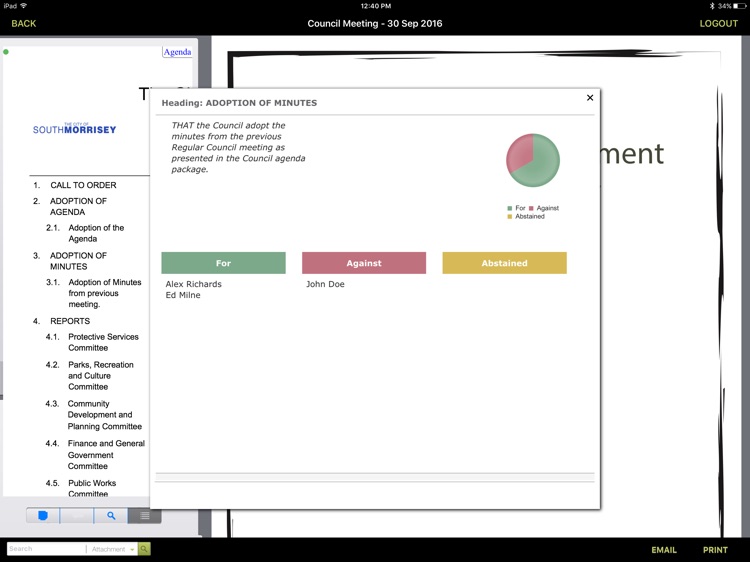Tap PRINT in the bottom bar
The width and height of the screenshot is (750, 562).
pyautogui.click(x=715, y=550)
